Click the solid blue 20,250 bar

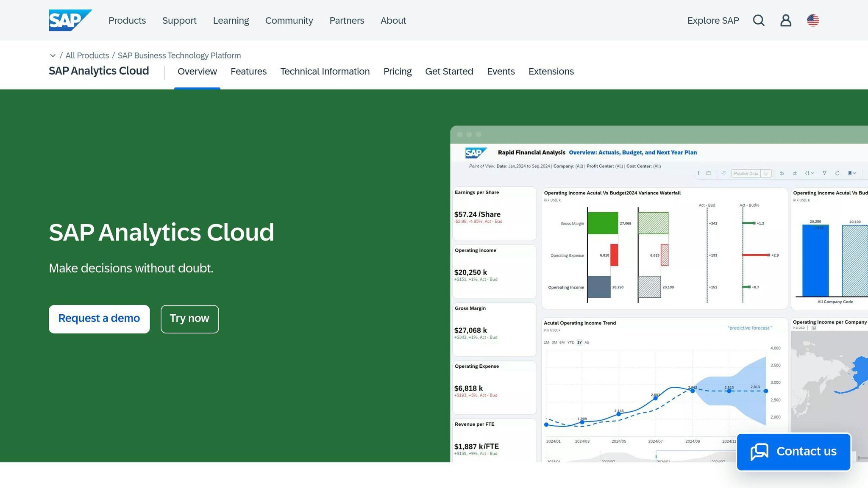click(x=815, y=261)
